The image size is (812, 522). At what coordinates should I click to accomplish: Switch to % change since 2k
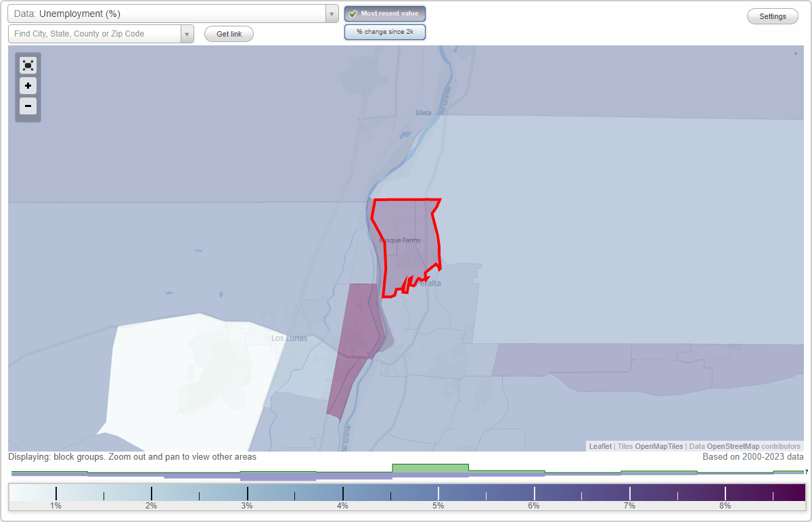385,32
